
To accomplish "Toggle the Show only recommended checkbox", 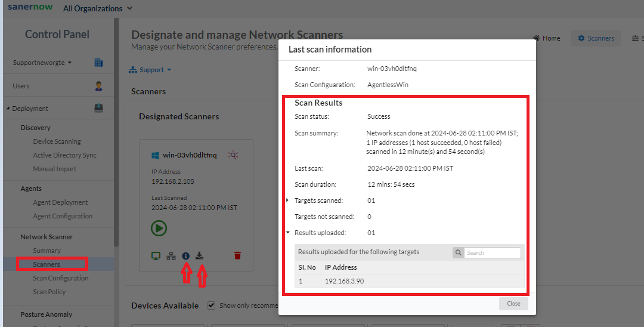I will tap(211, 306).
